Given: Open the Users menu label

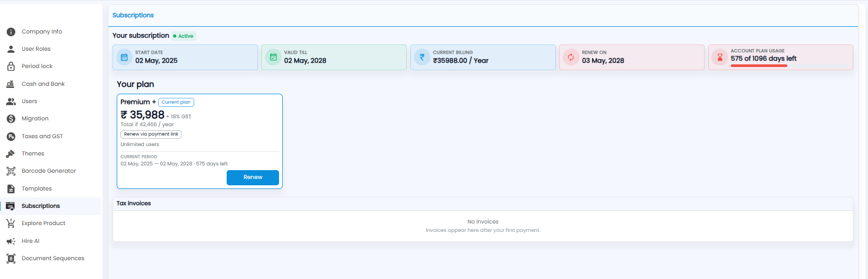Looking at the screenshot, I should 29,102.
